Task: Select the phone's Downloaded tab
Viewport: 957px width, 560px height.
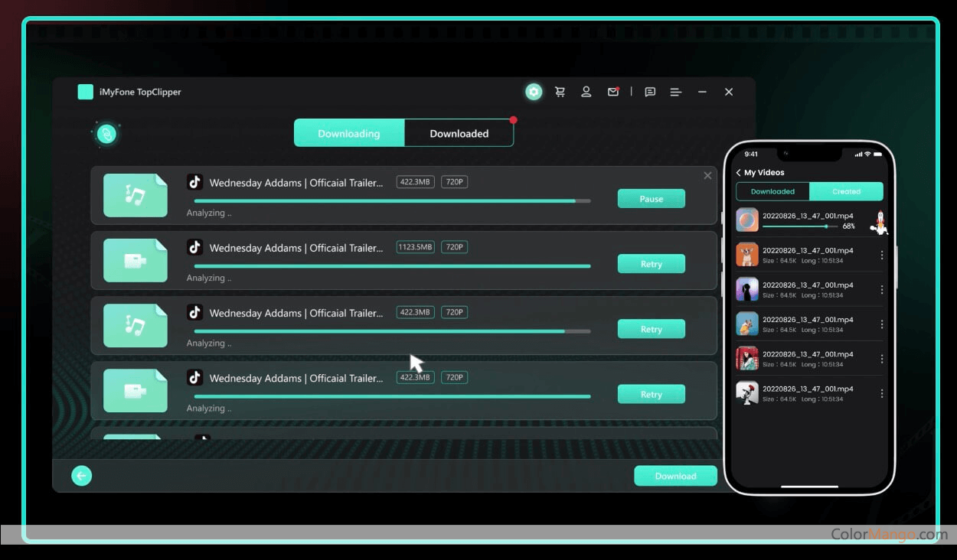Action: tap(772, 191)
